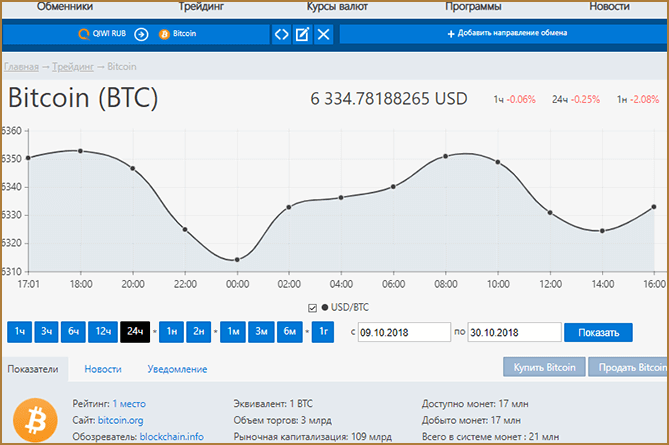Click the chart data point at 12:00
The image size is (669, 445).
[550, 212]
